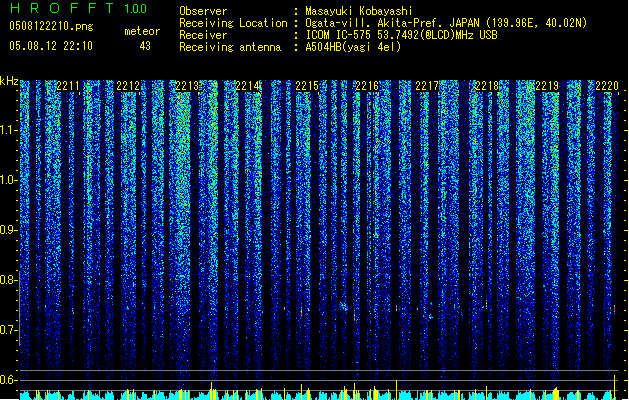Click the 2220 time marker
The width and height of the screenshot is (629, 400).
[607, 86]
